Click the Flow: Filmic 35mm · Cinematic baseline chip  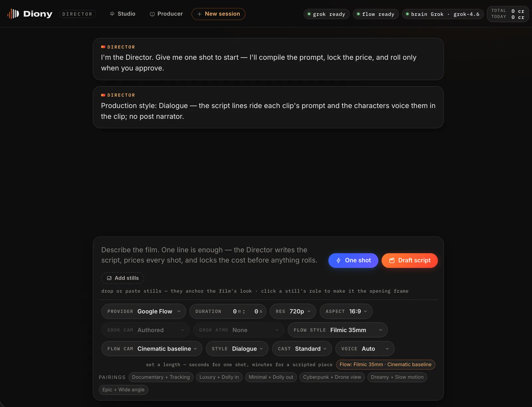pos(386,364)
